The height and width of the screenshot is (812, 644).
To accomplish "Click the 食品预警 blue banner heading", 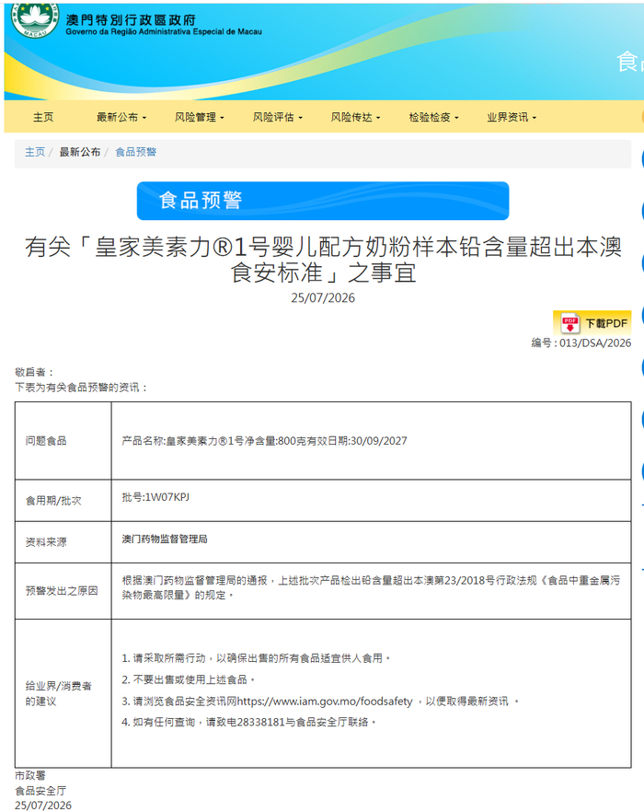I will [x=323, y=201].
